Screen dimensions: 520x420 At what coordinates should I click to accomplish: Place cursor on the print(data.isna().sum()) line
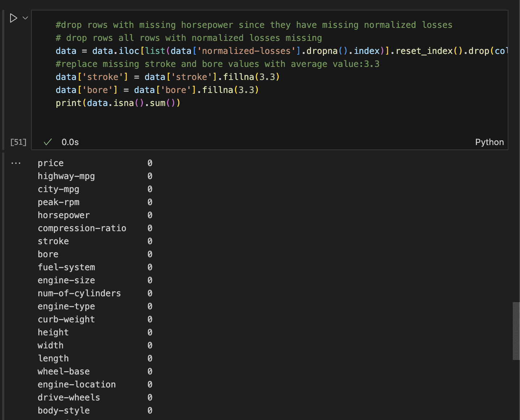118,103
